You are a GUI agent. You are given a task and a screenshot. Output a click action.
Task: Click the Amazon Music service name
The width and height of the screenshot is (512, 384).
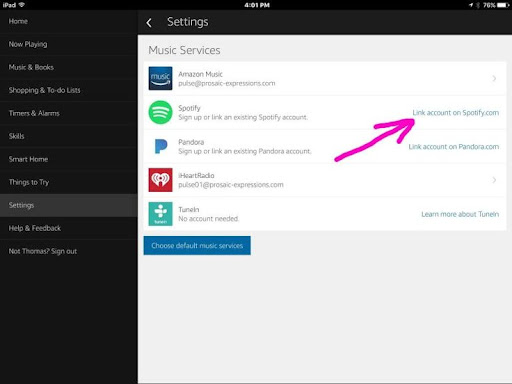(200, 74)
